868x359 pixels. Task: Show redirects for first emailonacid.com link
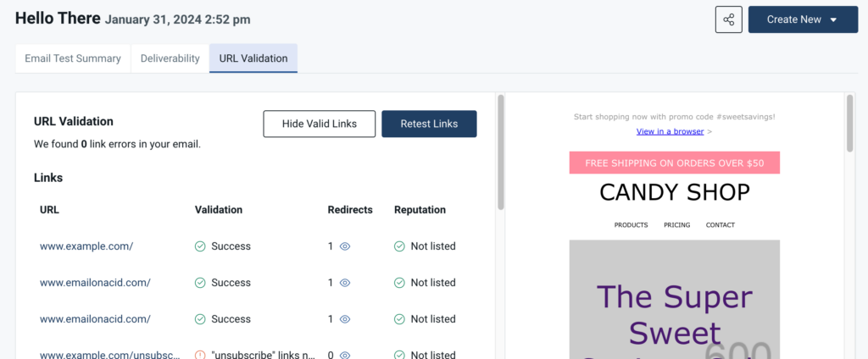pyautogui.click(x=345, y=283)
